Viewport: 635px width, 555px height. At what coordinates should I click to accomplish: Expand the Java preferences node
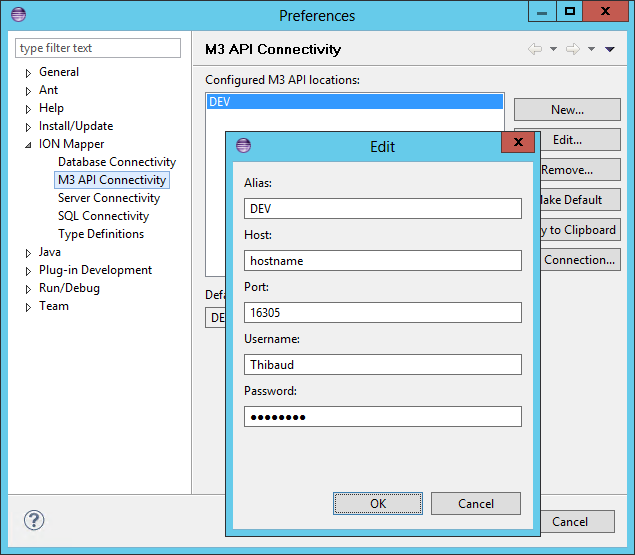29,253
